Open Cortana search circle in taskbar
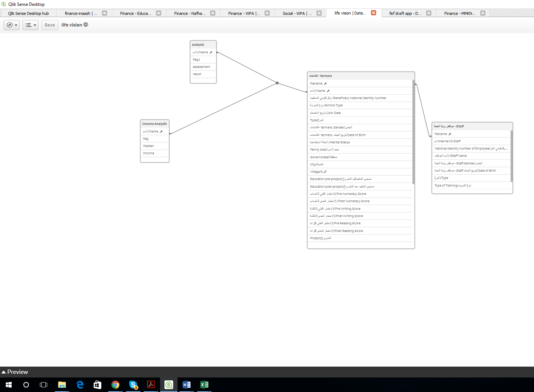 [x=26, y=385]
